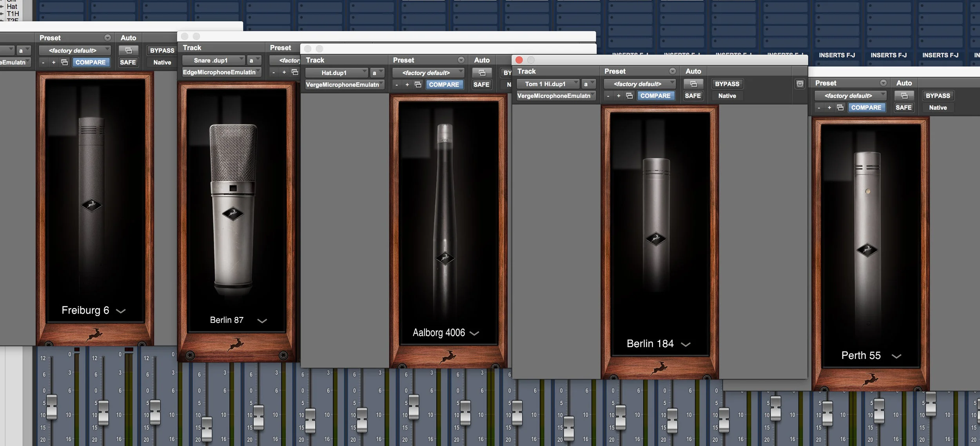Viewport: 980px width, 446px height.
Task: Click automation enable icon in Aalborg 4006 window
Action: click(x=482, y=73)
